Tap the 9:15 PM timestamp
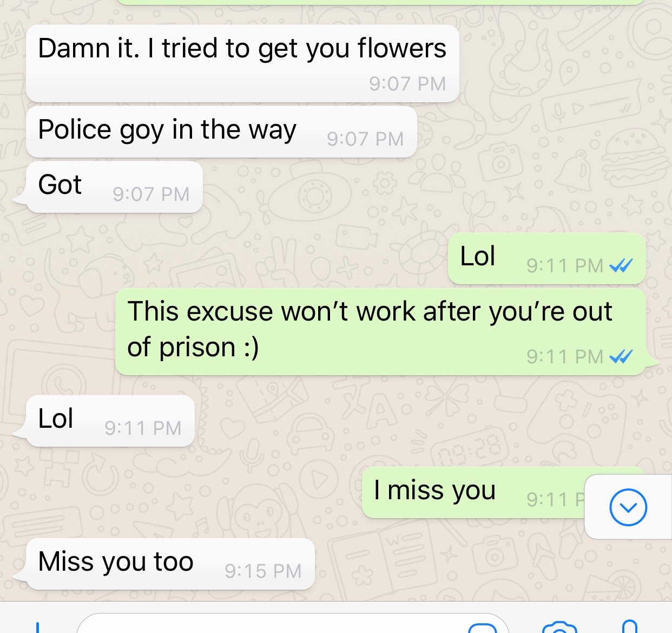Screen dimensions: 672x633 coord(263,571)
